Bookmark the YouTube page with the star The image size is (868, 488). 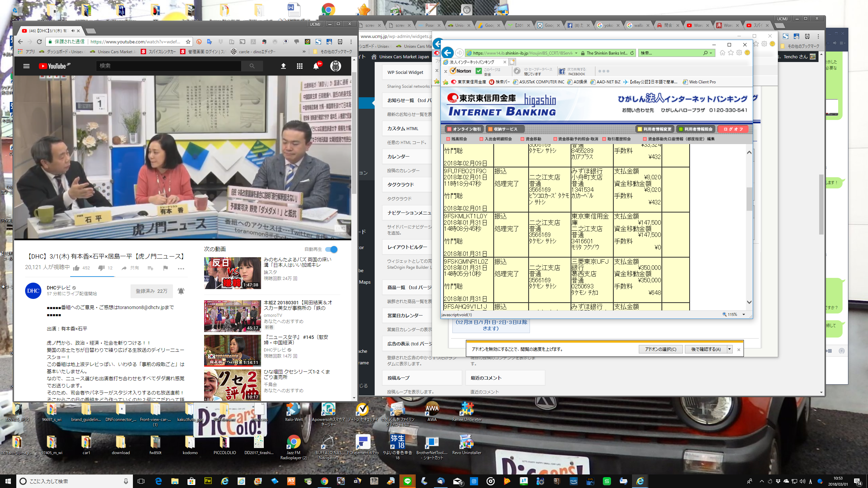(x=188, y=42)
